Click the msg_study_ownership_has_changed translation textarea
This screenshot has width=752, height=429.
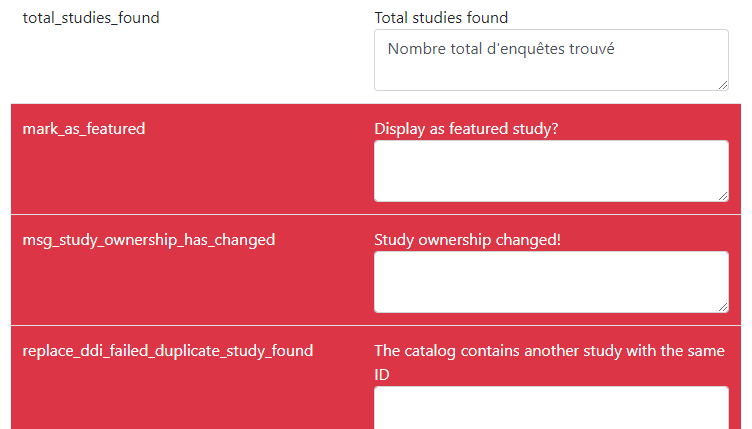(x=551, y=282)
